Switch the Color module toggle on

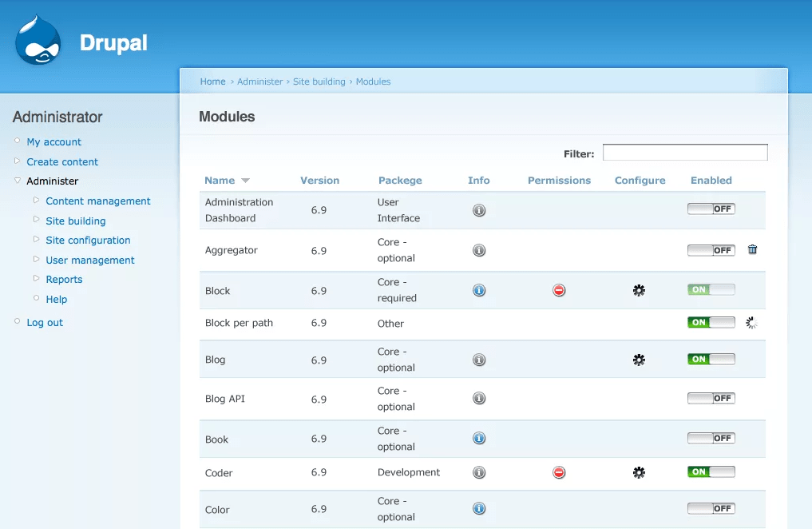click(711, 508)
